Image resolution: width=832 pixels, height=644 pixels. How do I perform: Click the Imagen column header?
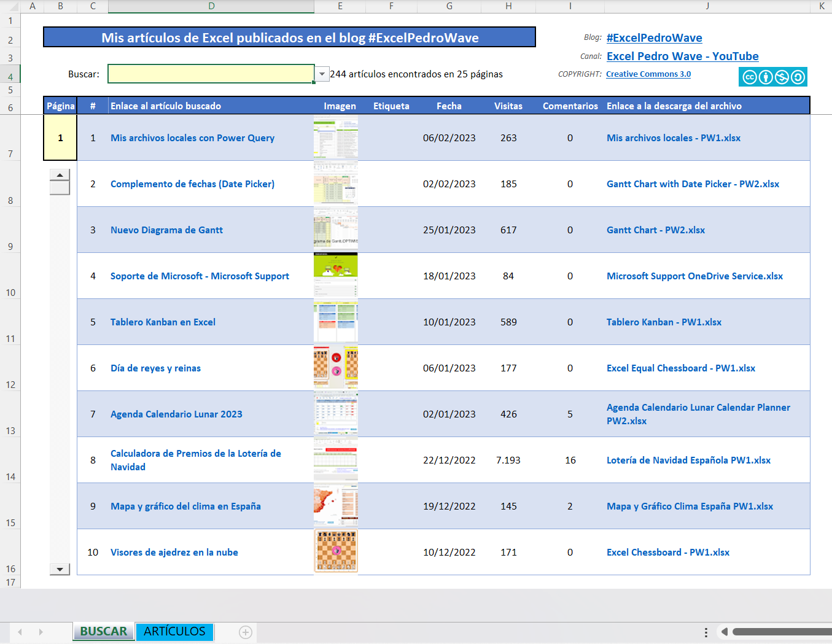tap(340, 106)
